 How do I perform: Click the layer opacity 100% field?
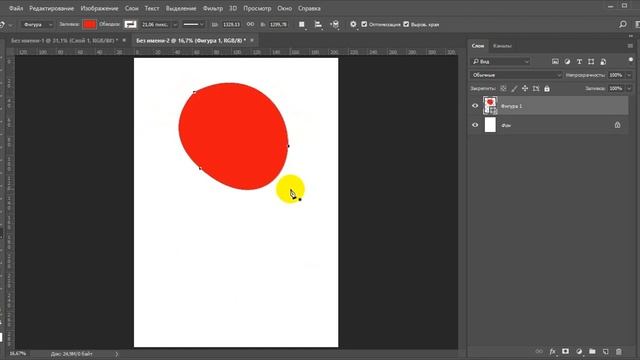coord(616,75)
